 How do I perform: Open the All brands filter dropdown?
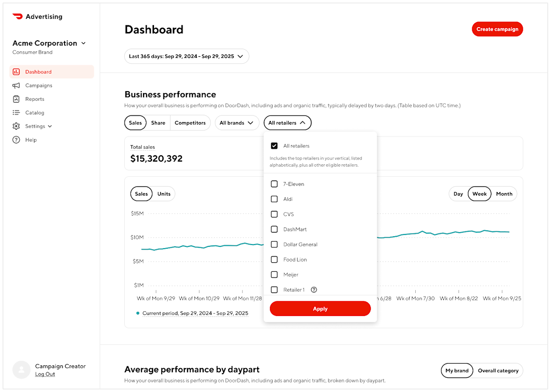tap(237, 123)
